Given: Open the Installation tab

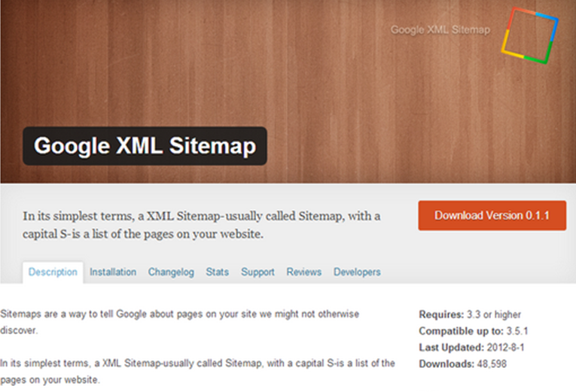Looking at the screenshot, I should 113,272.
